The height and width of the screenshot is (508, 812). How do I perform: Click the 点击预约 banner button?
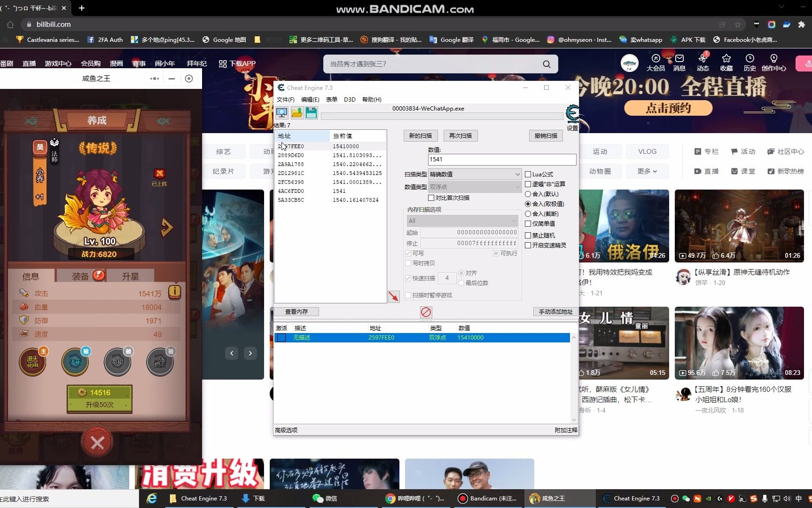pos(668,108)
